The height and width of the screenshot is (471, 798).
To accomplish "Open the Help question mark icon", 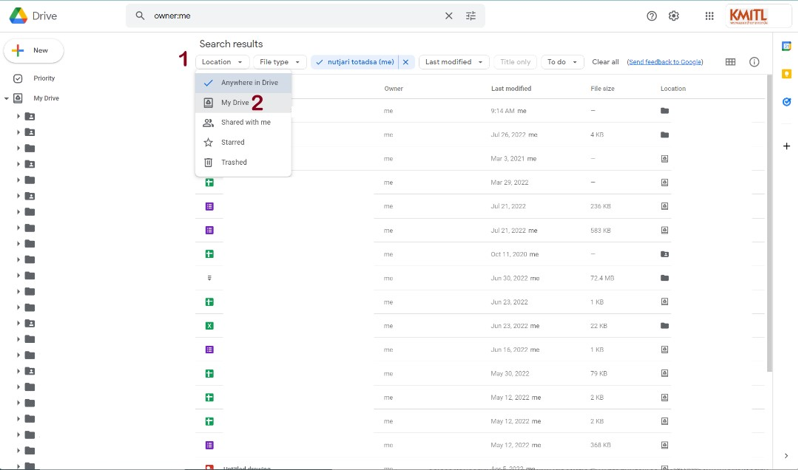I will click(x=652, y=16).
